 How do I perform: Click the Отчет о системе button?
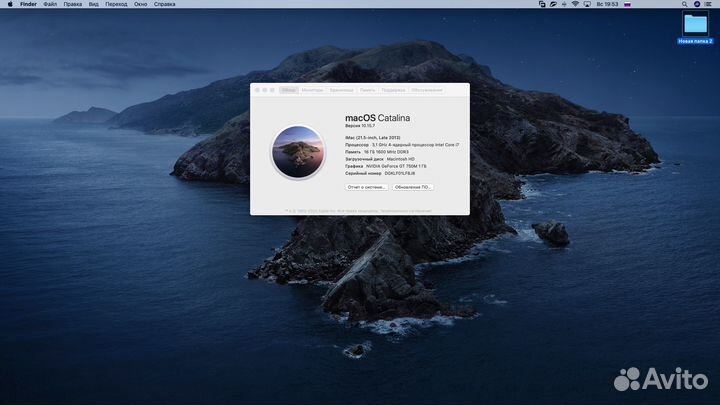point(366,187)
